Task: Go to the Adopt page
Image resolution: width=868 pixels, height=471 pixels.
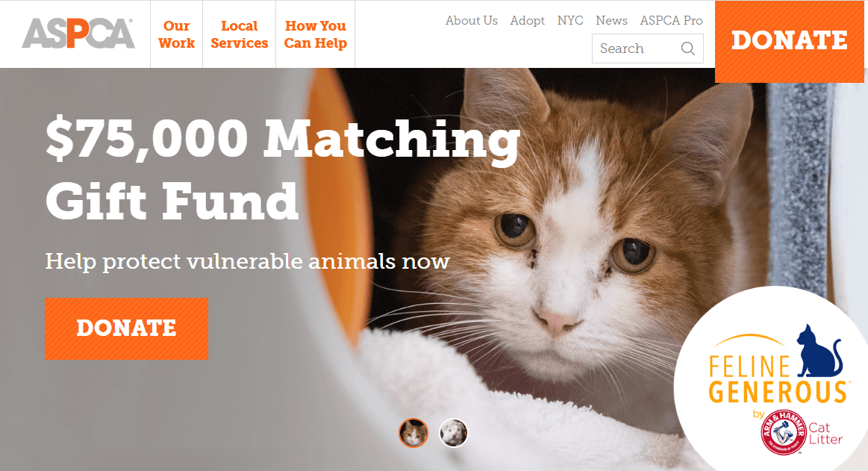Action: tap(528, 20)
